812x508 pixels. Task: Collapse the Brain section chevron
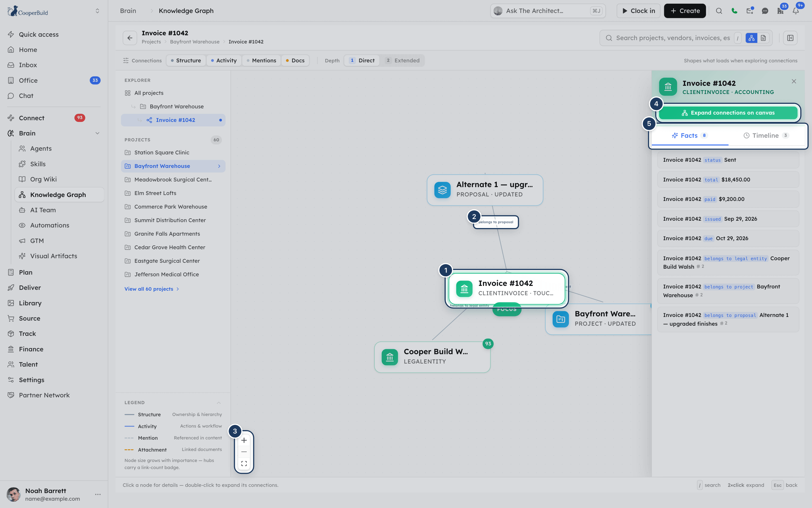tap(97, 133)
